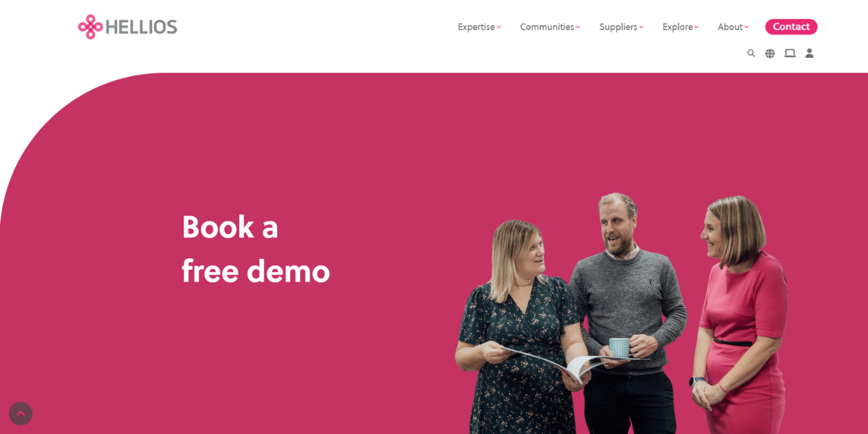Click the Book a free demo heading
This screenshot has height=434, width=868.
click(x=255, y=249)
